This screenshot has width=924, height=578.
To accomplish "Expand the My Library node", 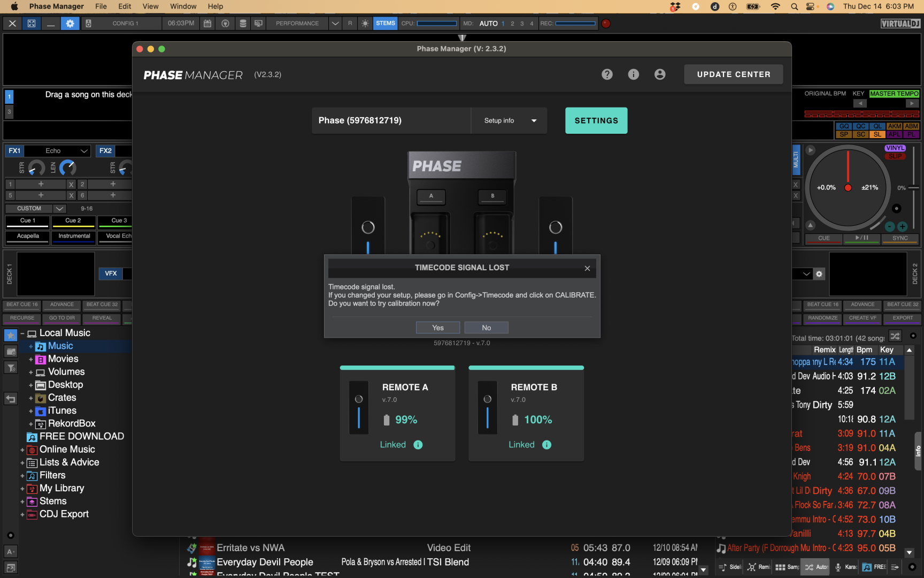I will [x=22, y=489].
